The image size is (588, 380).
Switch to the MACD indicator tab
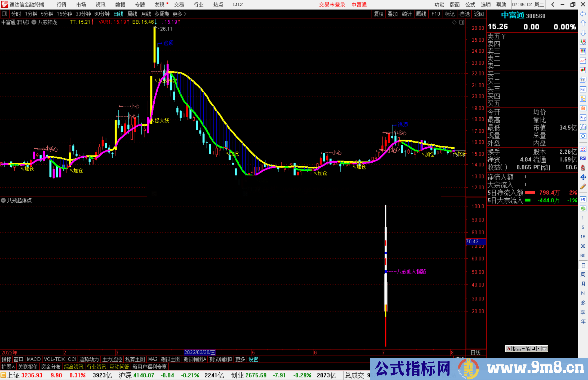click(x=34, y=360)
